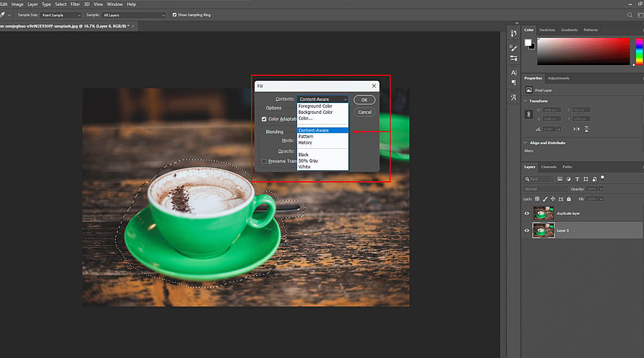The width and height of the screenshot is (644, 358).
Task: Open the Sample Size dropdown
Action: tap(62, 15)
